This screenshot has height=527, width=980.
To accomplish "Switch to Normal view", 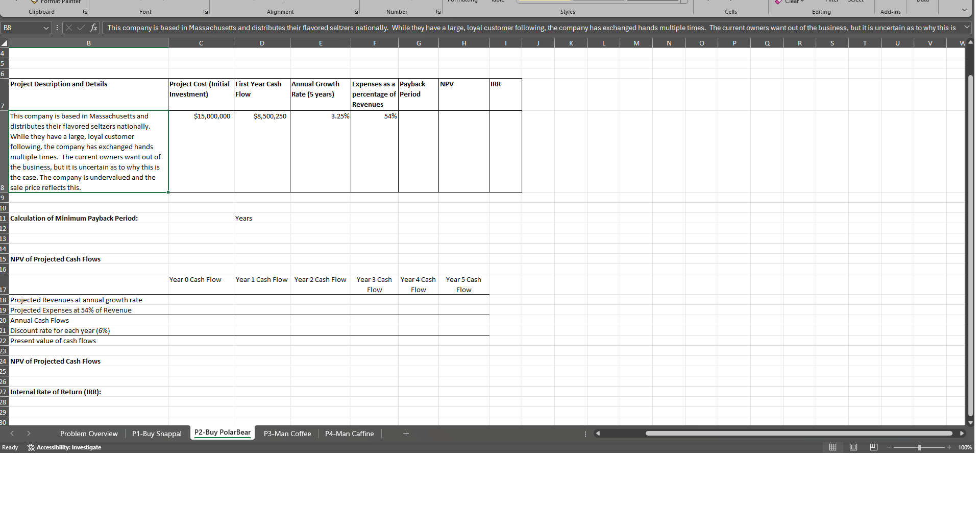I will (833, 447).
